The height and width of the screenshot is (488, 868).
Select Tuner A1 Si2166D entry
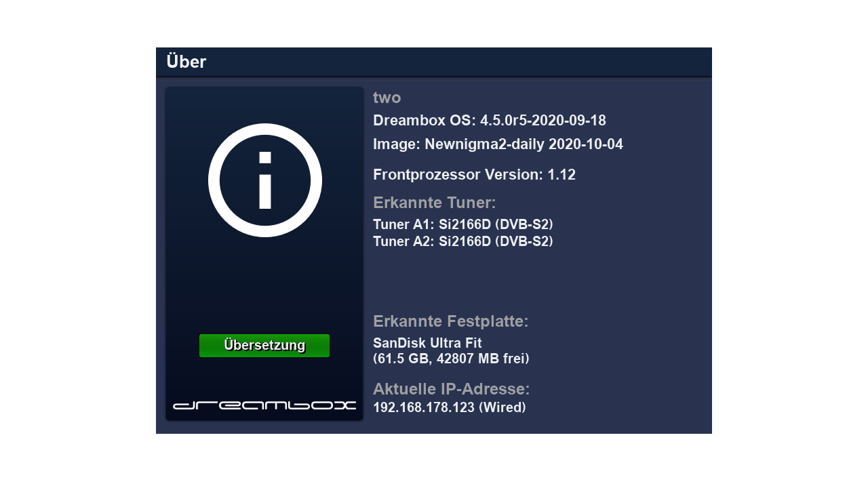click(462, 224)
